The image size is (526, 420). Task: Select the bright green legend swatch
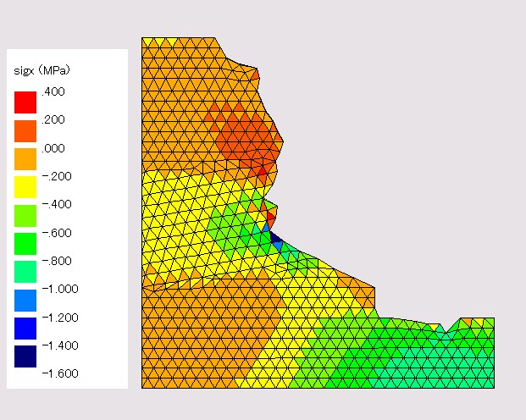pos(25,244)
